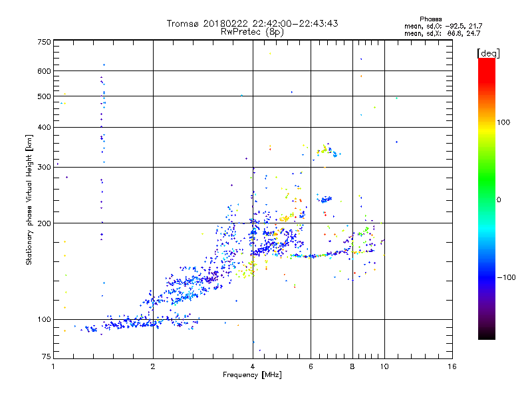532x399 pixels.
Task: Click the x-axis tick label '4'
Action: 253,366
